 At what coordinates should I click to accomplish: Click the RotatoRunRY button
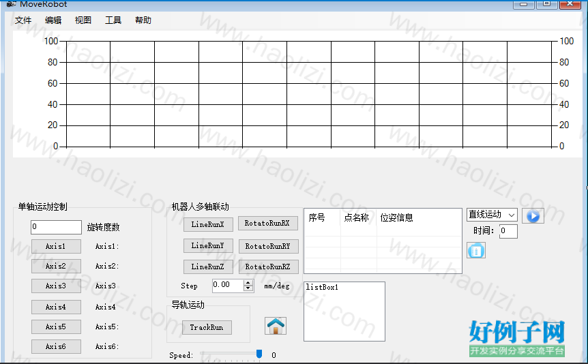tap(269, 246)
